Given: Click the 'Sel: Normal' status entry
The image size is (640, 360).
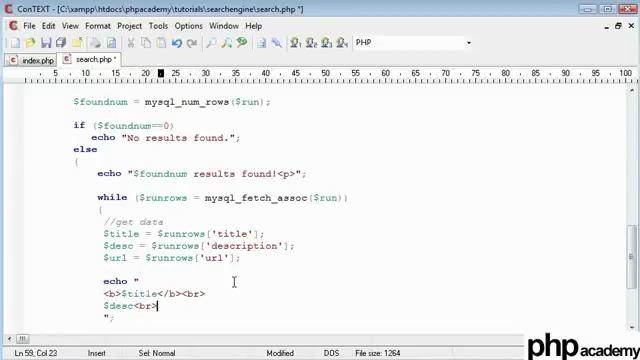Looking at the screenshot, I should [157, 353].
